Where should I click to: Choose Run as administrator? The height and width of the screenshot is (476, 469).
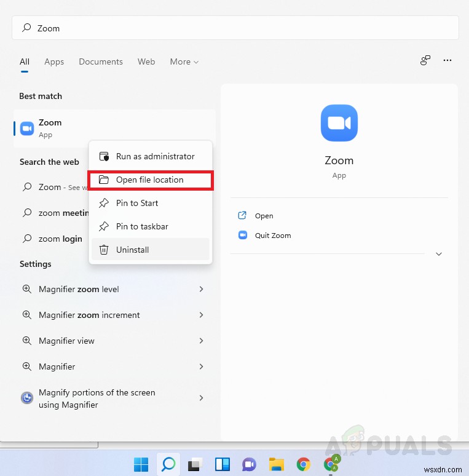tap(151, 156)
